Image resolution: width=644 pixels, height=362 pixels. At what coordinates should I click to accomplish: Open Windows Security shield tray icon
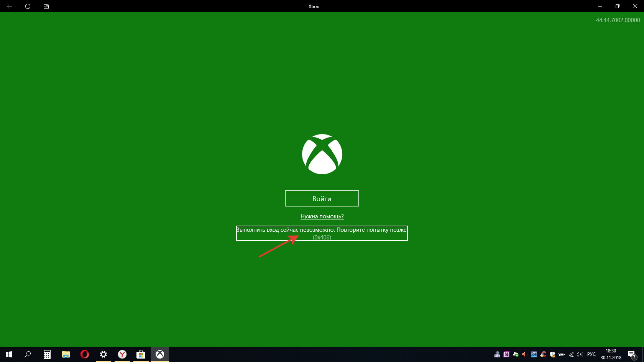[x=552, y=354]
